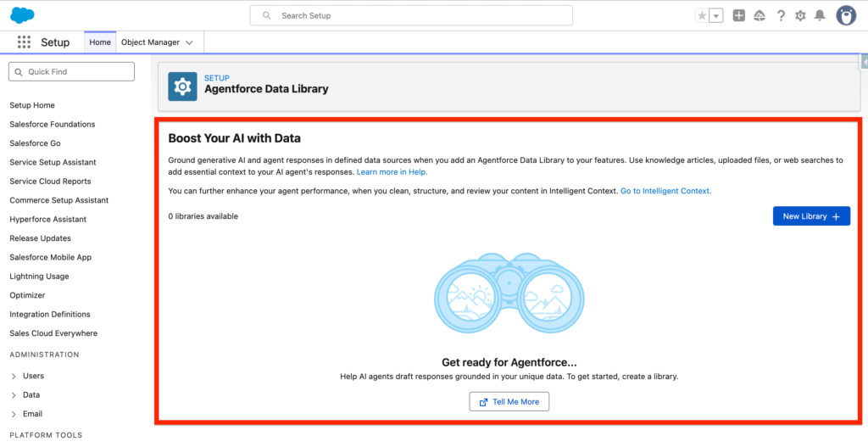Open the Setup gear icon menu

point(800,15)
